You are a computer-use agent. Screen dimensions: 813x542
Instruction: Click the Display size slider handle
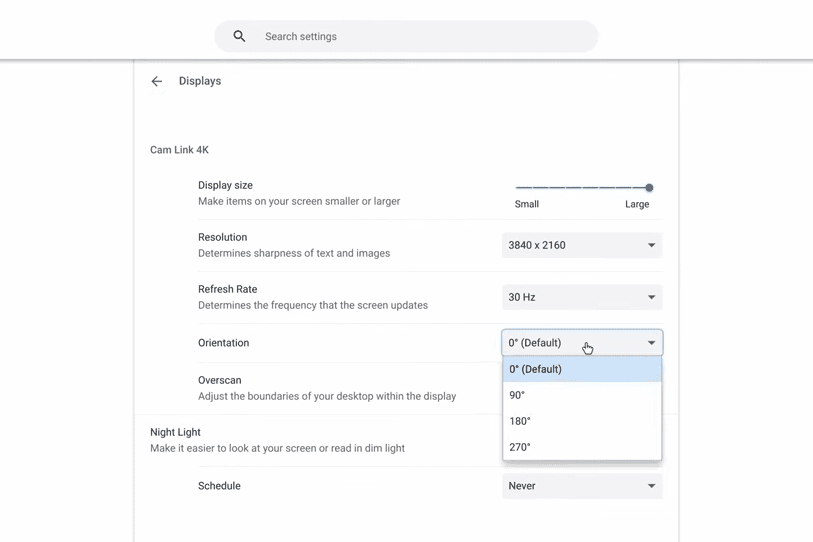[x=649, y=187]
